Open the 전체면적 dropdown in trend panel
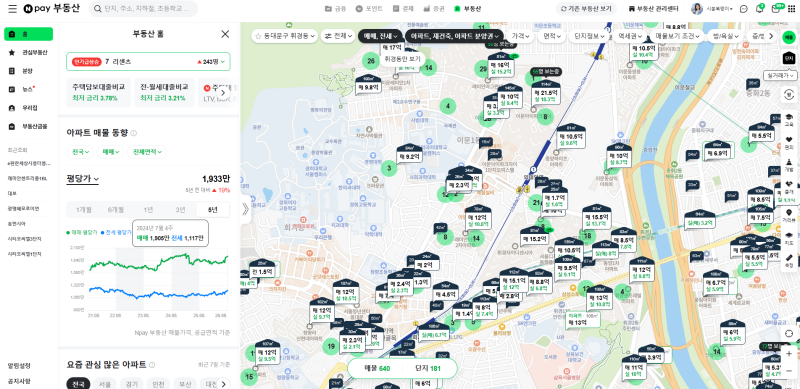Image resolution: width=800 pixels, height=389 pixels. [x=147, y=152]
